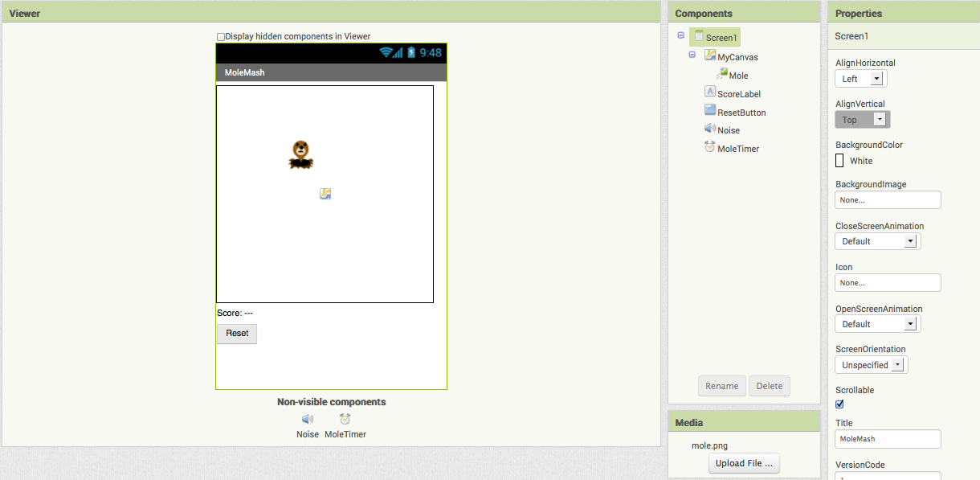This screenshot has height=480, width=980.
Task: Open the CloseScreenAnimation dropdown
Action: pos(877,241)
